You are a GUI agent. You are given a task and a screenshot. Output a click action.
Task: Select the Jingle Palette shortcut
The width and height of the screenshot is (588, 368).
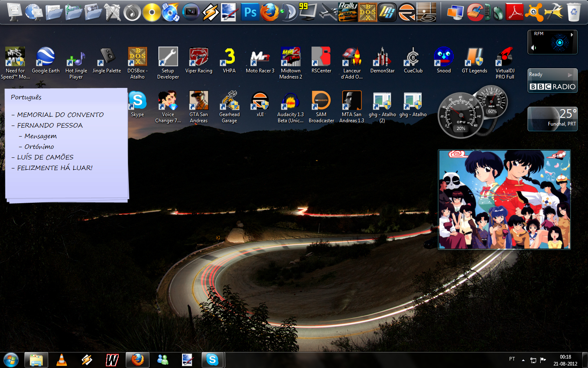[107, 61]
